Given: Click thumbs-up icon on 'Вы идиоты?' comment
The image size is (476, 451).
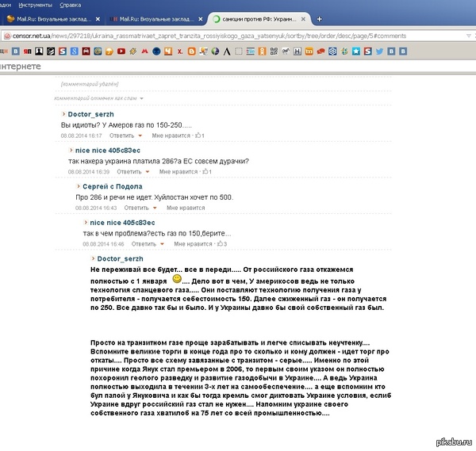Looking at the screenshot, I should click(x=198, y=136).
